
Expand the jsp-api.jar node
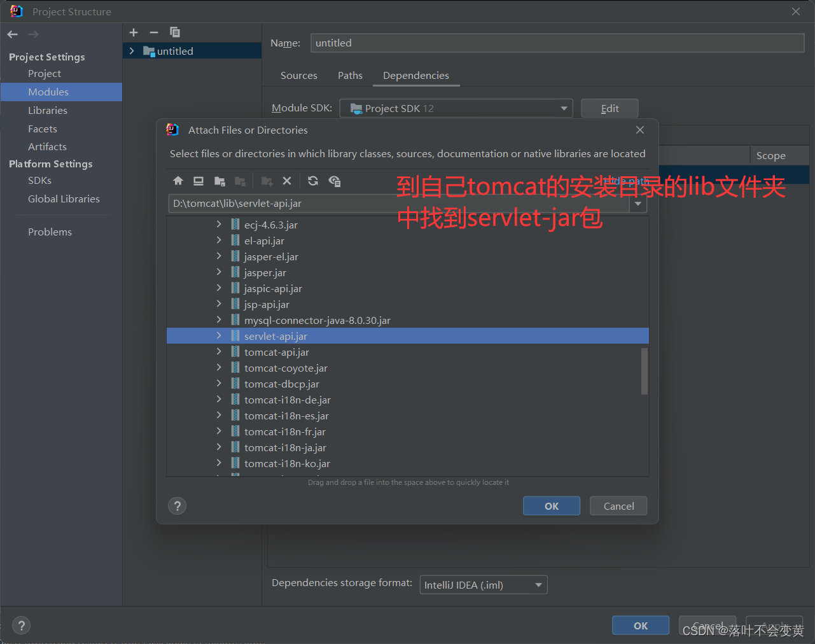(219, 304)
